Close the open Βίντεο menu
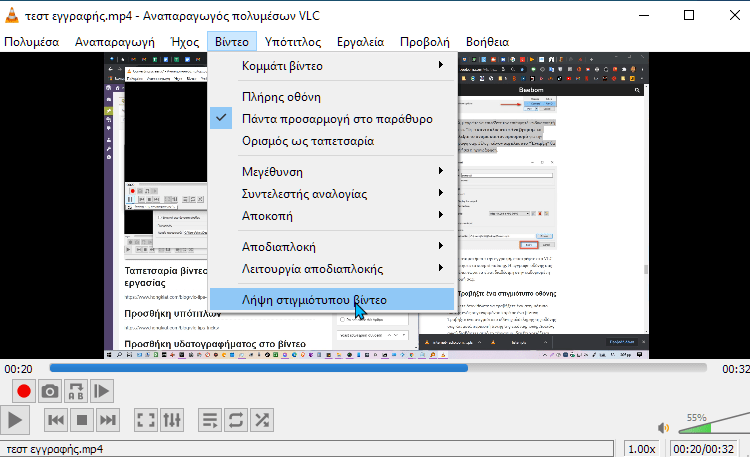 coord(232,42)
